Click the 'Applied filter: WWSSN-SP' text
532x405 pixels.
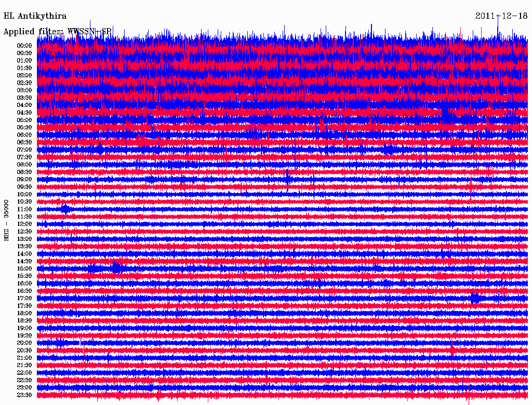pyautogui.click(x=57, y=32)
